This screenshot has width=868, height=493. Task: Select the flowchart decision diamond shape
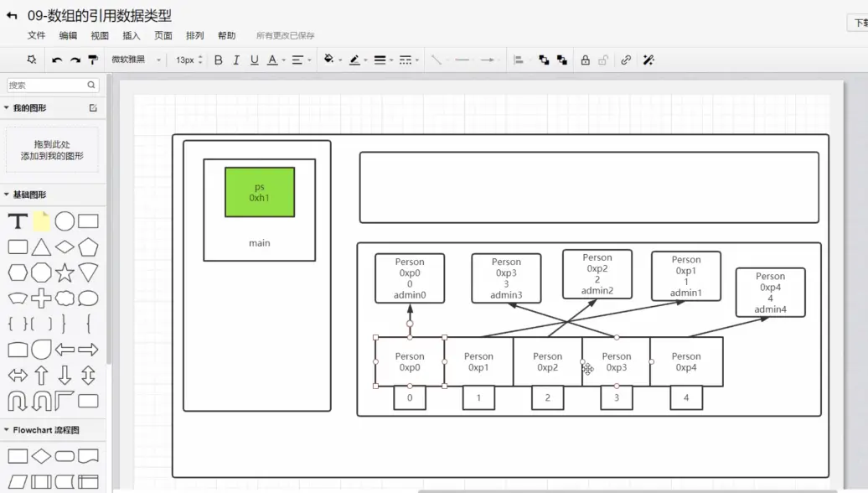(x=42, y=456)
